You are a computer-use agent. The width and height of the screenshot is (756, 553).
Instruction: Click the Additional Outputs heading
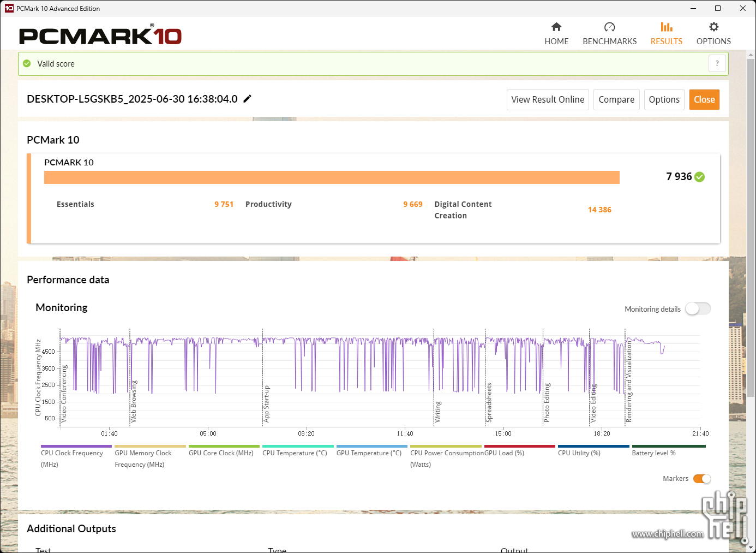click(71, 528)
